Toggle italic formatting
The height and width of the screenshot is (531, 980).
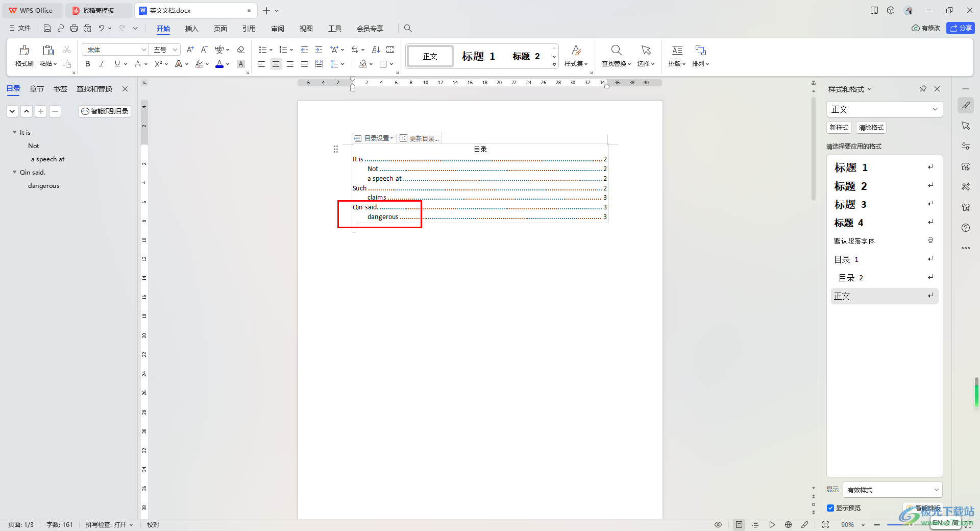click(x=102, y=64)
